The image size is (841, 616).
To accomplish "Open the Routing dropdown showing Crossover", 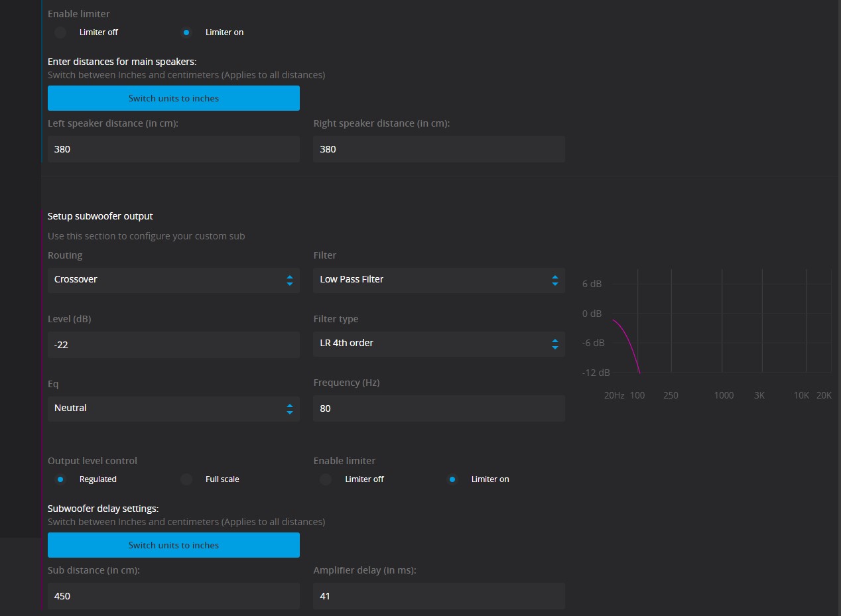I will [174, 280].
